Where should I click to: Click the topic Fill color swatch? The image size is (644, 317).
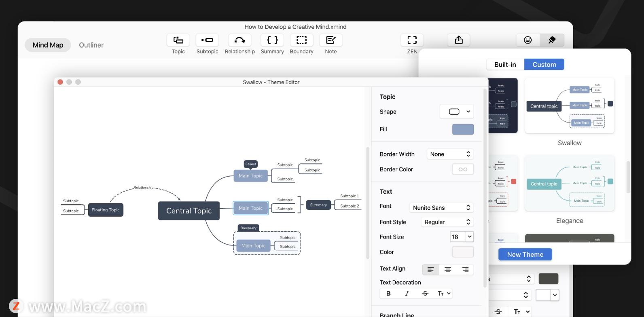[462, 129]
